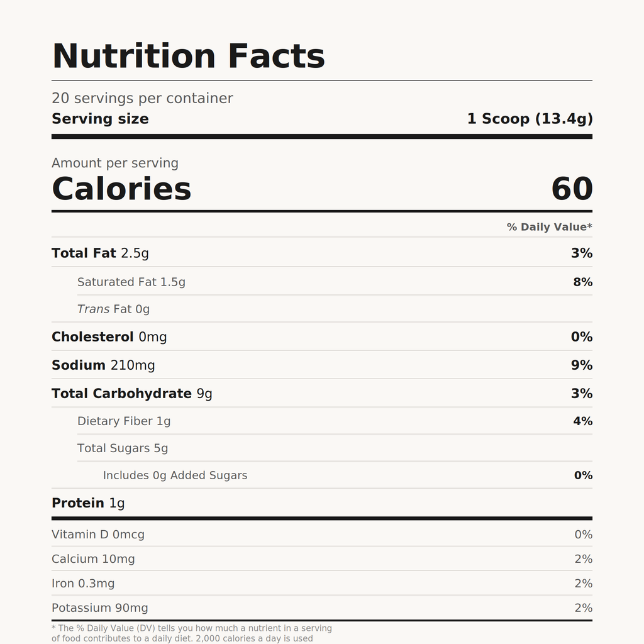The width and height of the screenshot is (644, 644).
Task: Select the Serving size label
Action: [x=100, y=119]
